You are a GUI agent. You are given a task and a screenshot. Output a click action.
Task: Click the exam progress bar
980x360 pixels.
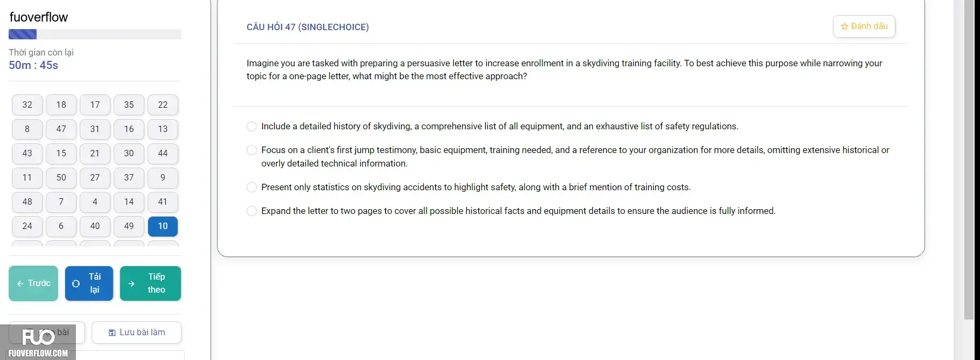95,34
